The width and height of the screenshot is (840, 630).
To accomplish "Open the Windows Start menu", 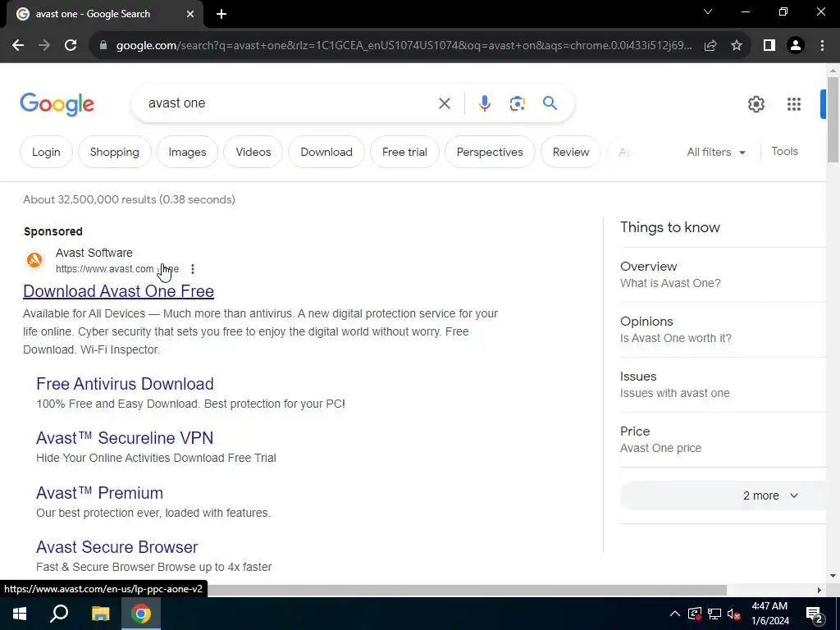I will (x=20, y=614).
